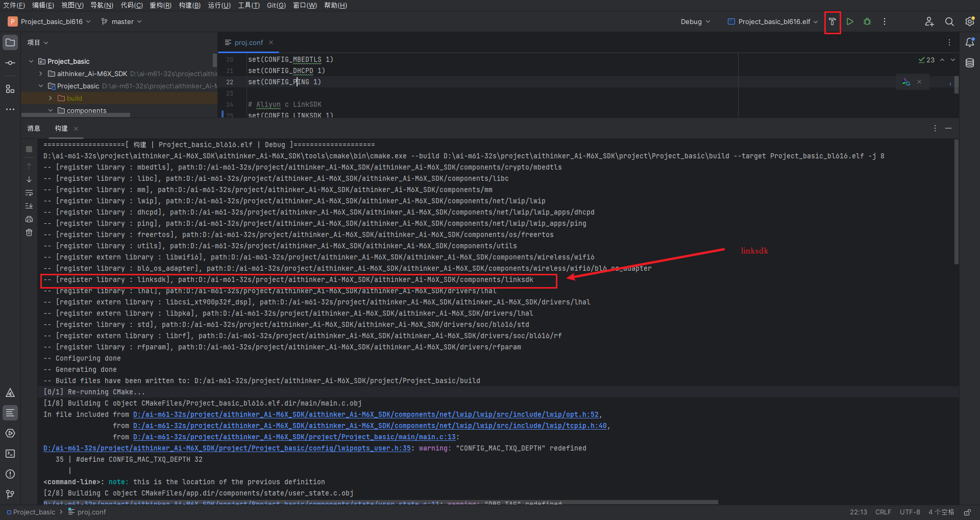Open Terminal tool window icon
The height and width of the screenshot is (520, 980).
click(x=10, y=454)
